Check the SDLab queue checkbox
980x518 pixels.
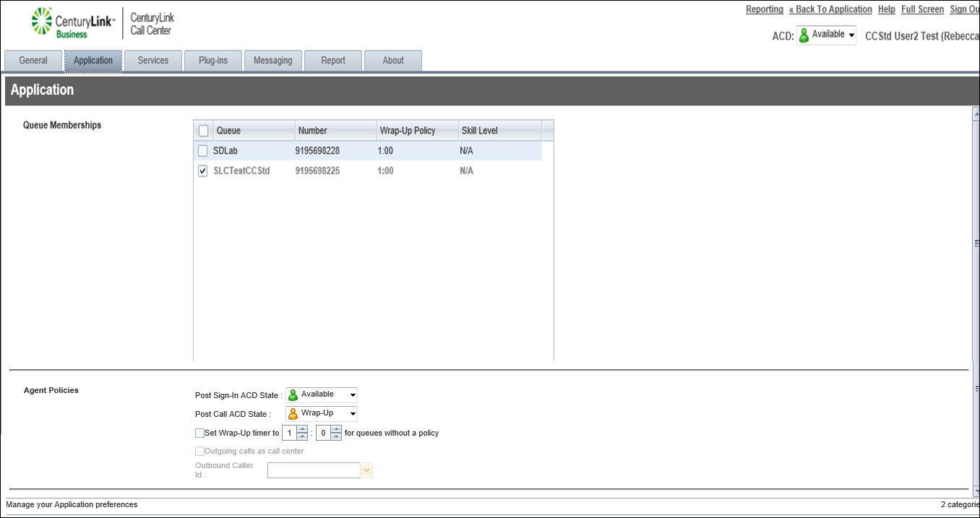(x=203, y=151)
